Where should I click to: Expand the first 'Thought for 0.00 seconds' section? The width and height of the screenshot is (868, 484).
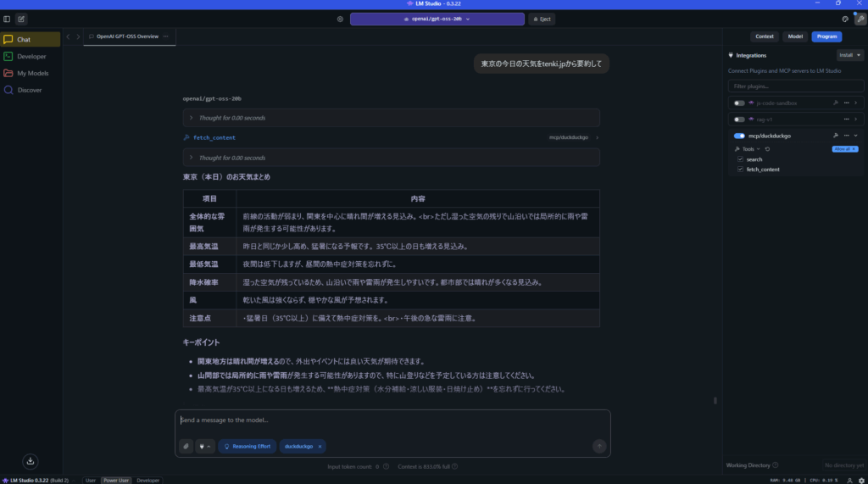191,118
